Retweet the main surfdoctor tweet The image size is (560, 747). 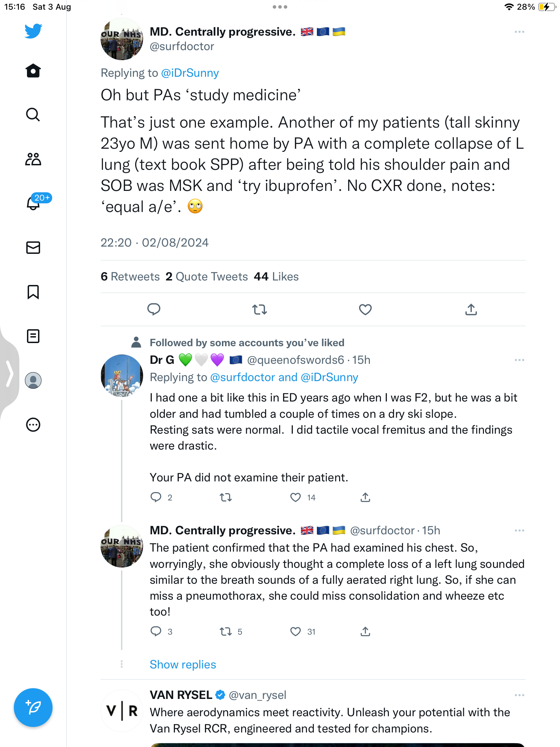coord(260,310)
